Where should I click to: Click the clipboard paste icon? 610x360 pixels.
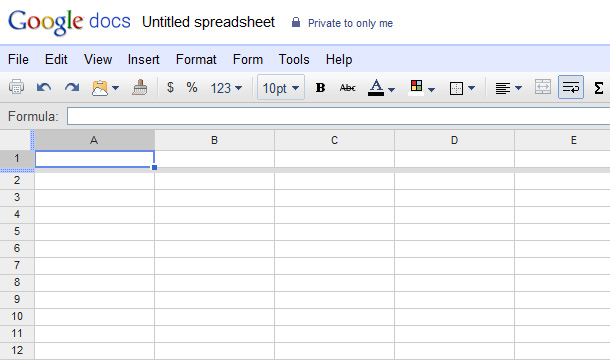click(100, 88)
